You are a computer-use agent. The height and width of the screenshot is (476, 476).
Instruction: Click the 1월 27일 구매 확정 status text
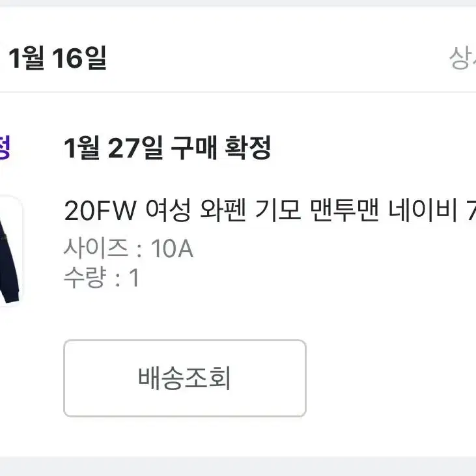click(x=167, y=148)
